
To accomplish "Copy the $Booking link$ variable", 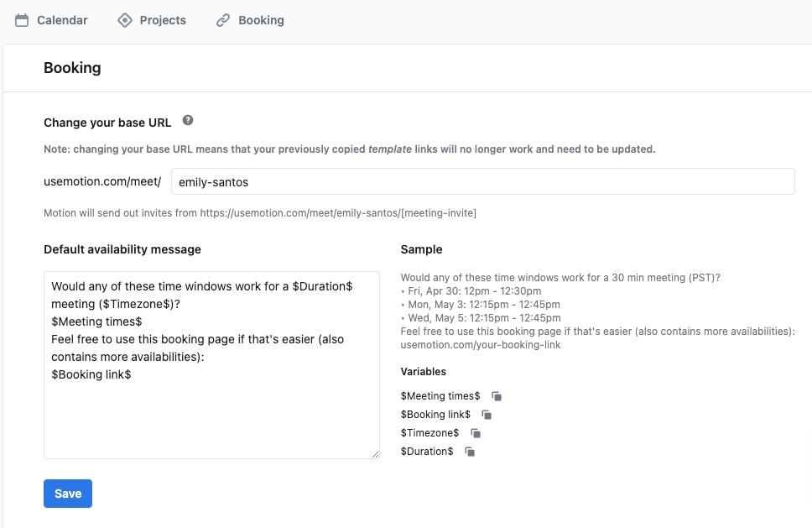I will pyautogui.click(x=487, y=415).
